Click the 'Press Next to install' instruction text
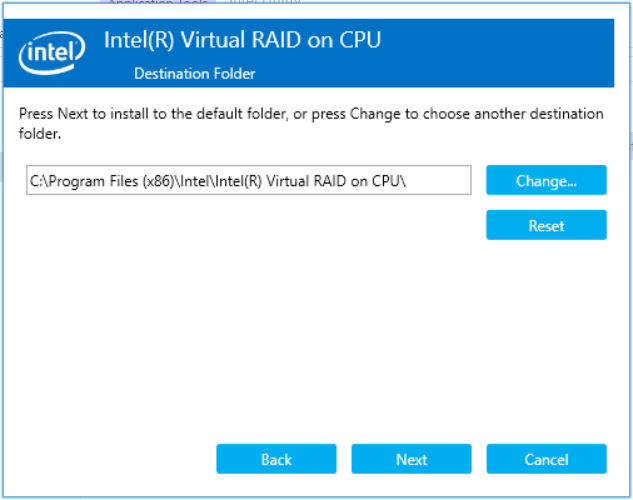 311,123
